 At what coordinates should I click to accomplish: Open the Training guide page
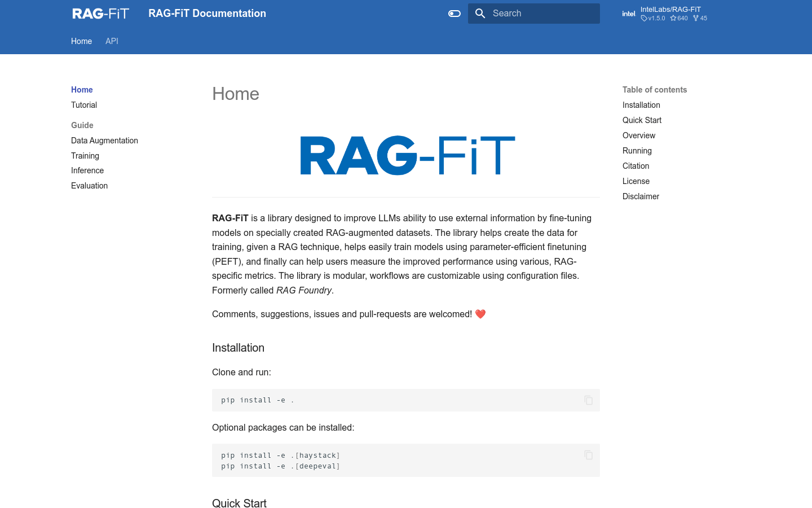click(x=85, y=156)
